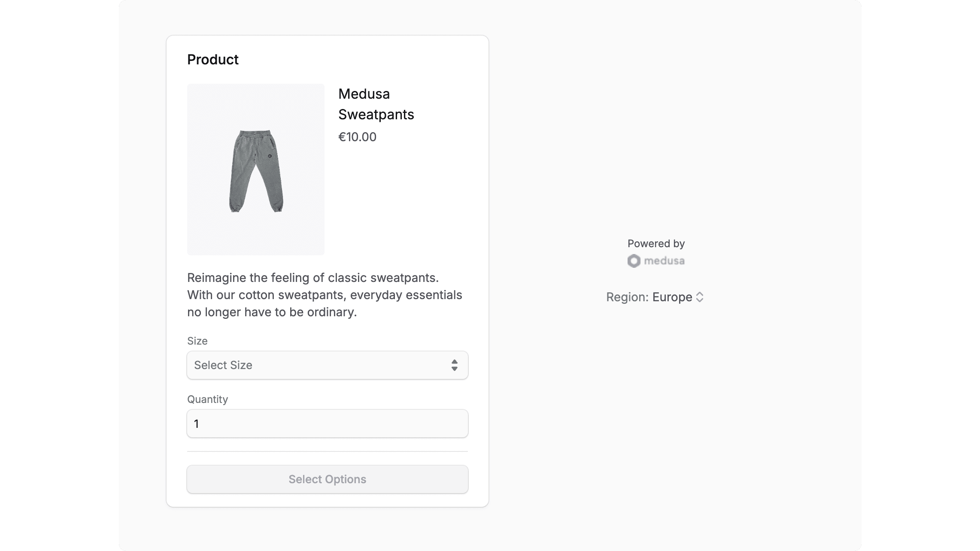The image size is (980, 551).
Task: Click the Product card heading
Action: tap(212, 59)
